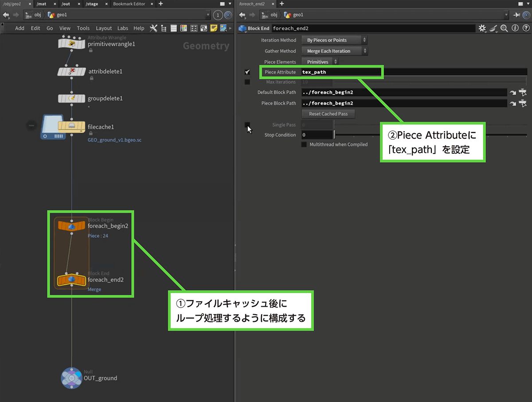Click the OUT_ground null node

point(71,378)
